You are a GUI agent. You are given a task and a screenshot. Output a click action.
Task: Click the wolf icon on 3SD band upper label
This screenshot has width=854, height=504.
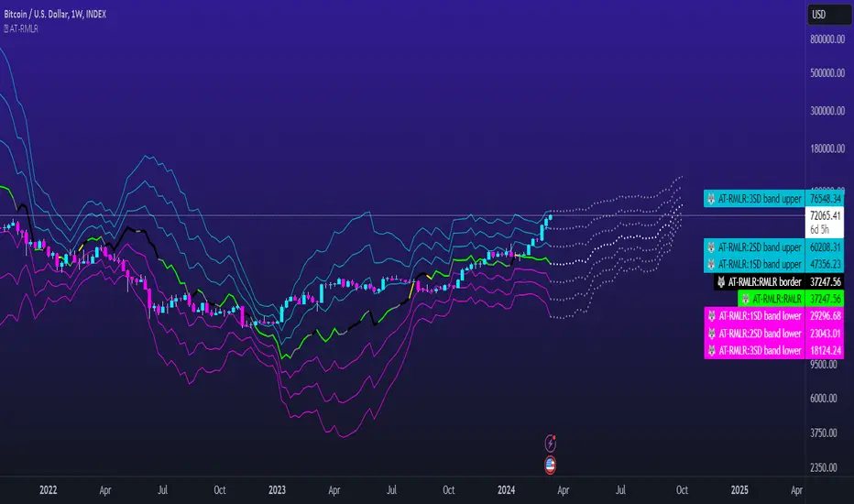click(x=711, y=199)
